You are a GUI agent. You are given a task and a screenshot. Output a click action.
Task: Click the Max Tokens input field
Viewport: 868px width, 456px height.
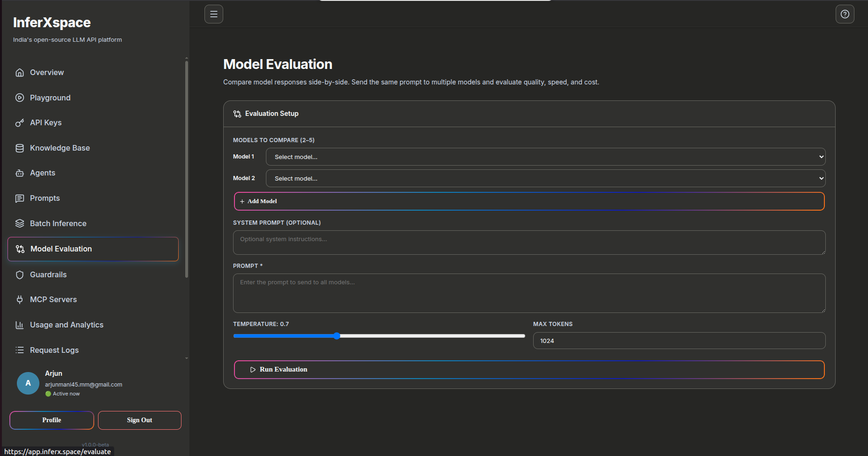click(x=679, y=341)
